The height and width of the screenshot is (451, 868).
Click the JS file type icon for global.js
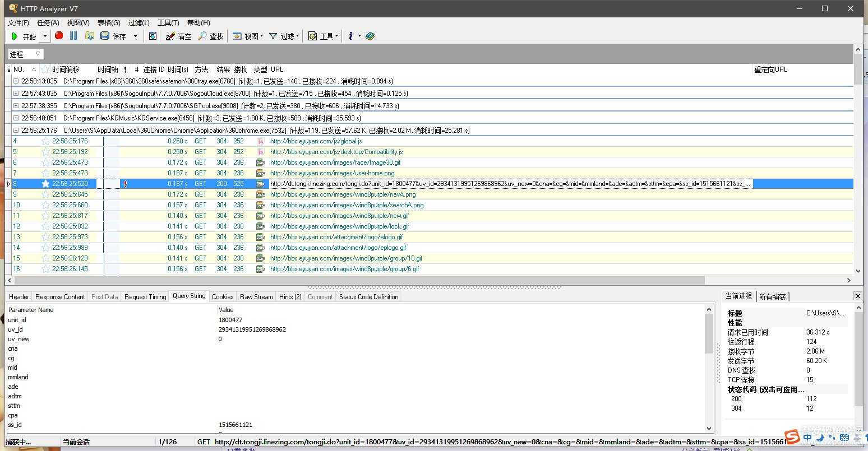[x=260, y=141]
